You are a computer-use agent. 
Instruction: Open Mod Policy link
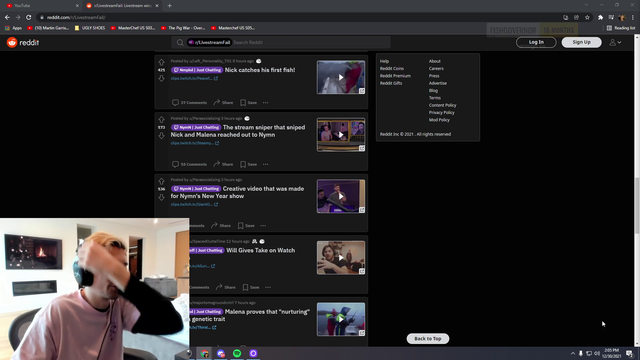pyautogui.click(x=439, y=120)
